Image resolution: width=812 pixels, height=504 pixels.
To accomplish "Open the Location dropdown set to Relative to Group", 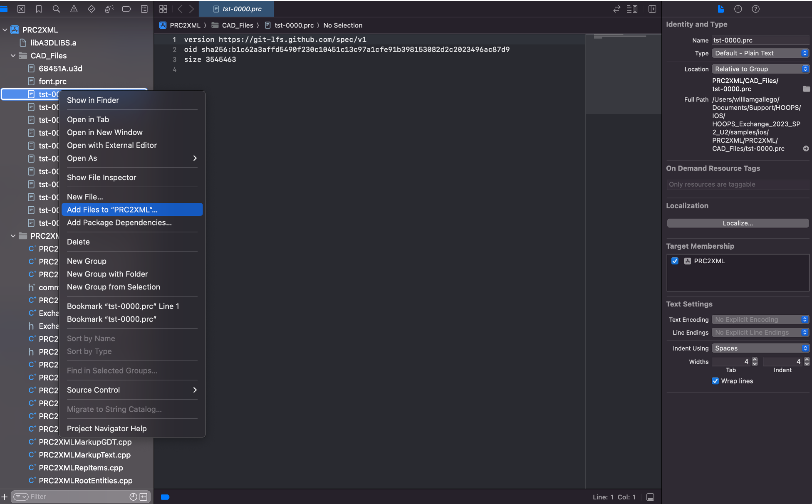I will [x=760, y=69].
